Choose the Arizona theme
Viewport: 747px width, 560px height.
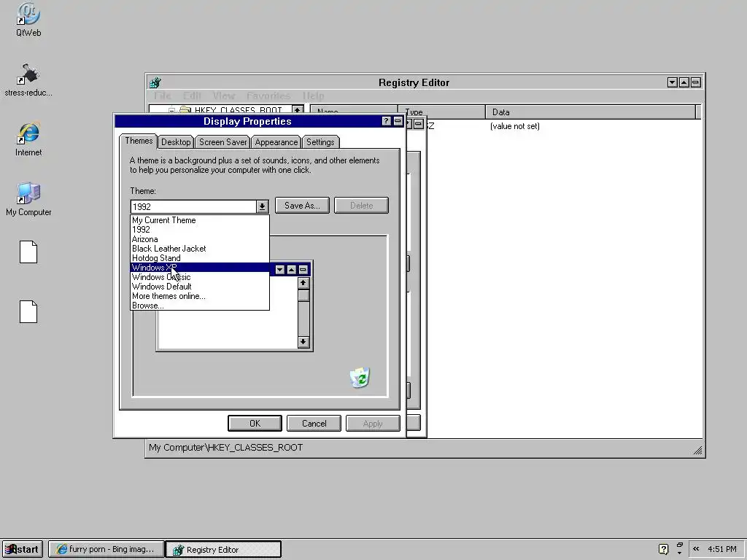[200, 239]
